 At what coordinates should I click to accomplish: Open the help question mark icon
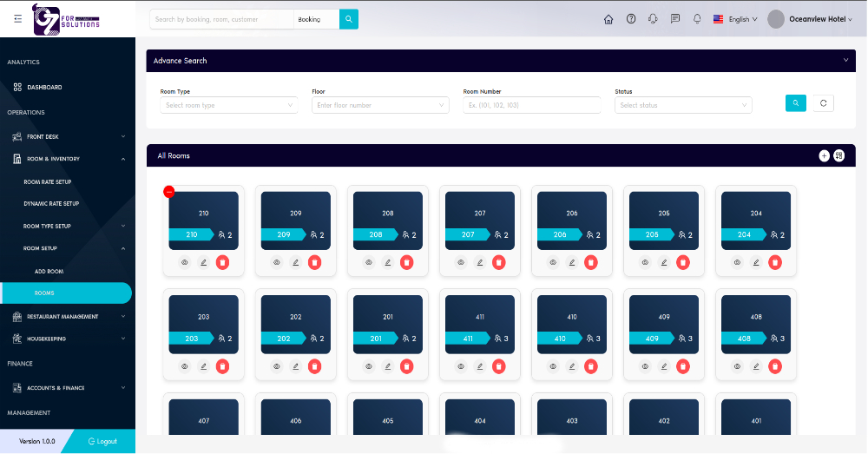[631, 19]
